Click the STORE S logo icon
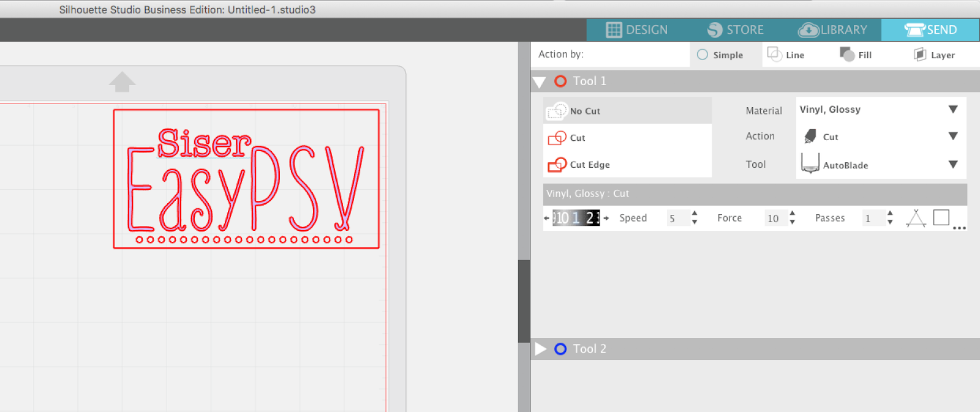 [715, 29]
